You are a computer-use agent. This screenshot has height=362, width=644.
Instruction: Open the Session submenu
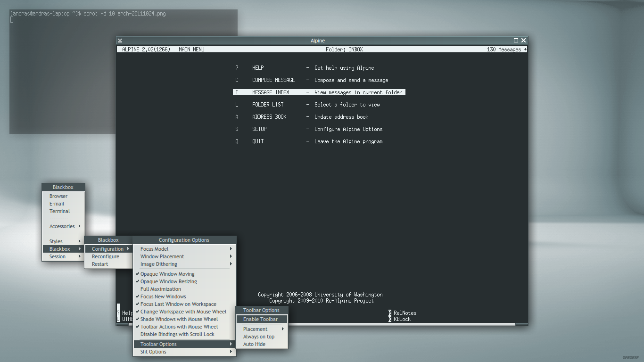coord(63,256)
